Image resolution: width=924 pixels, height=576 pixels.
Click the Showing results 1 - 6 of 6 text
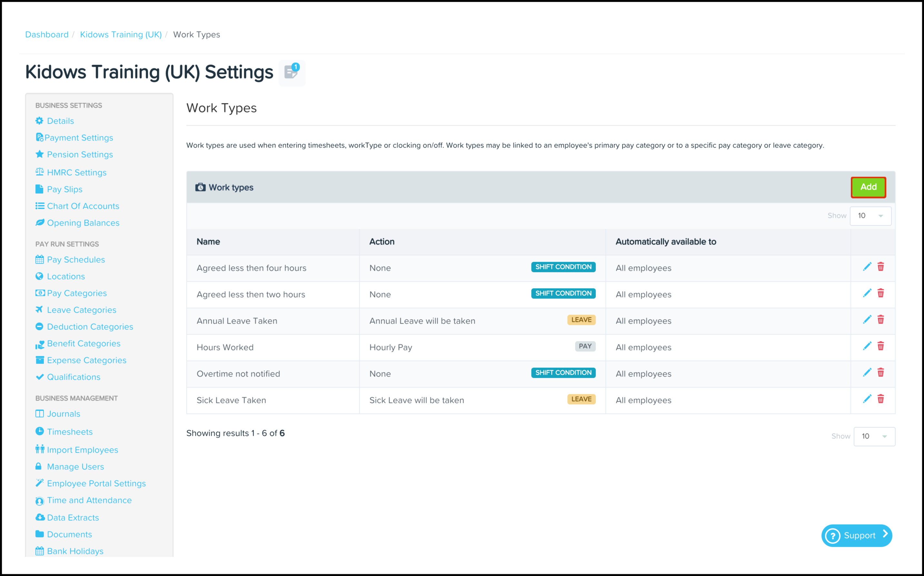[x=235, y=433]
